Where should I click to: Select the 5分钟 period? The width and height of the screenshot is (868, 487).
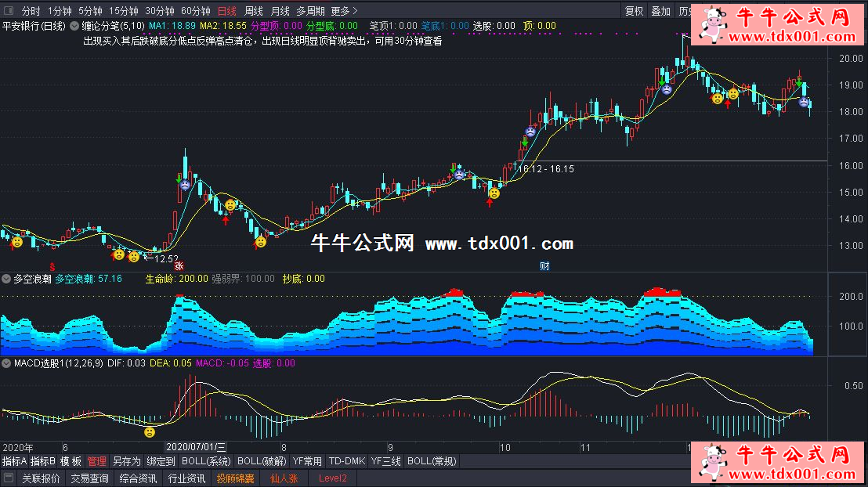click(x=89, y=11)
